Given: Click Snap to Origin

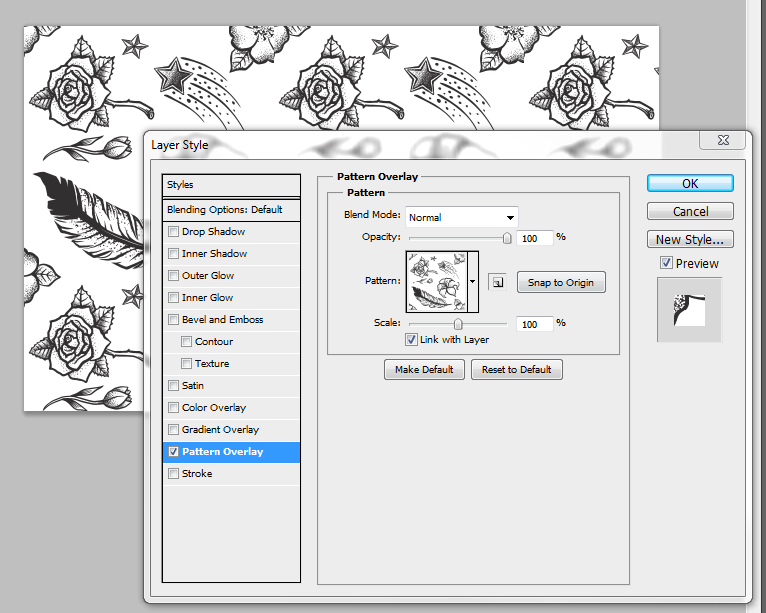Looking at the screenshot, I should point(561,282).
